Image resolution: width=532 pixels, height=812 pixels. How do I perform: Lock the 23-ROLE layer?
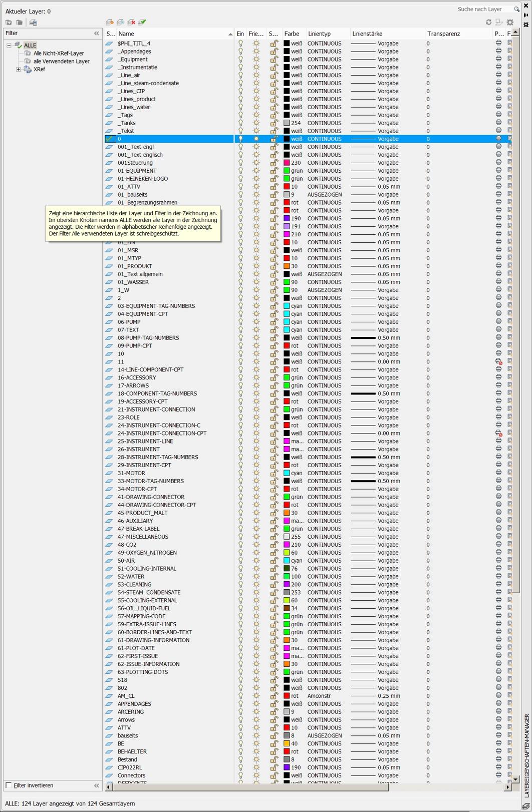[274, 417]
